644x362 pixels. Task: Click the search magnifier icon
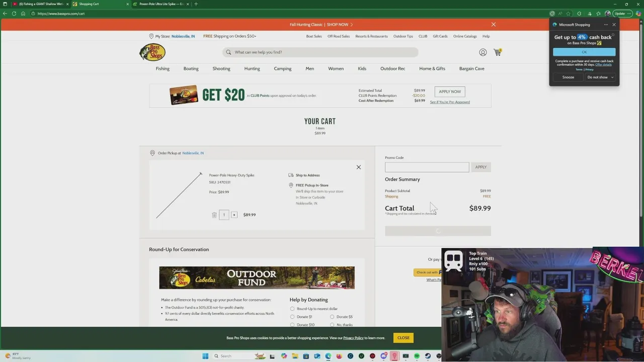[228, 52]
